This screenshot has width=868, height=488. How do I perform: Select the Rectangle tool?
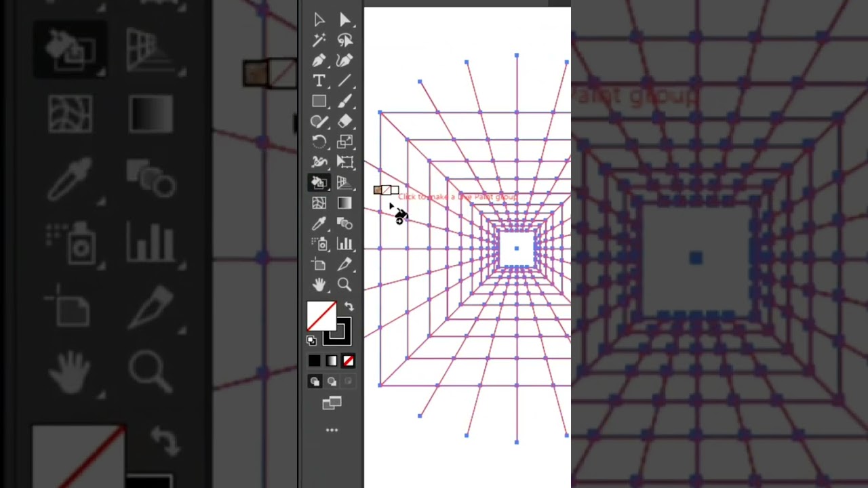pyautogui.click(x=319, y=102)
